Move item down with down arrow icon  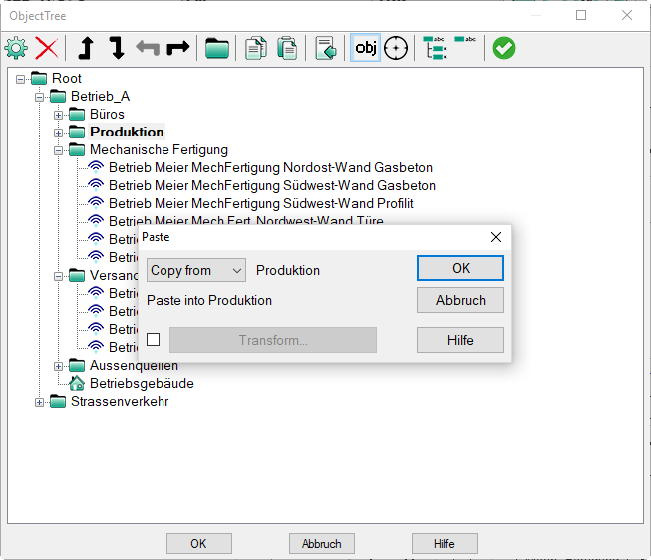click(x=117, y=48)
